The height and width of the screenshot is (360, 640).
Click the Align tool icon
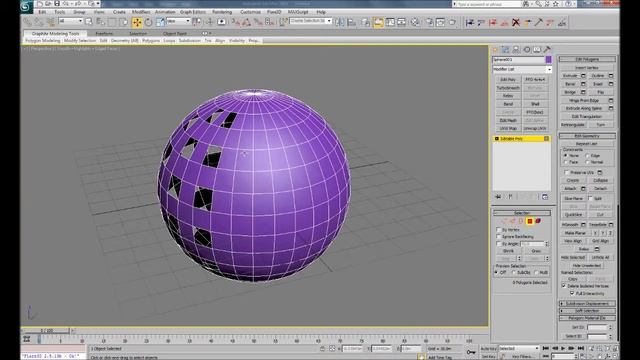point(351,22)
